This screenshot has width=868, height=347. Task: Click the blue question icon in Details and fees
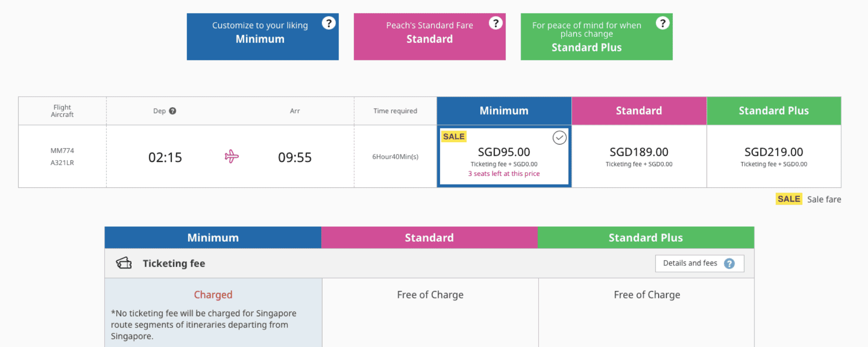click(729, 263)
